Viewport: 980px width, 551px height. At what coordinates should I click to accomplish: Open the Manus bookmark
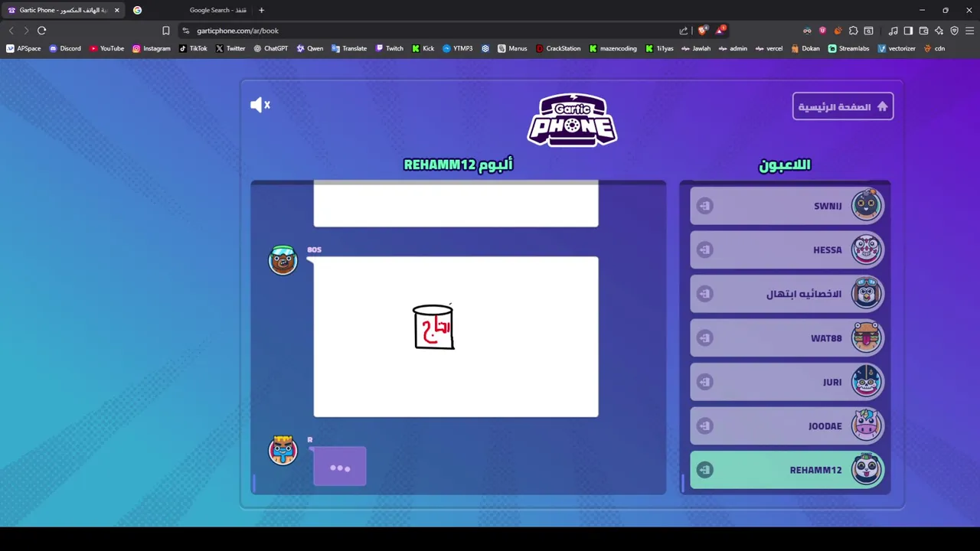pyautogui.click(x=512, y=48)
